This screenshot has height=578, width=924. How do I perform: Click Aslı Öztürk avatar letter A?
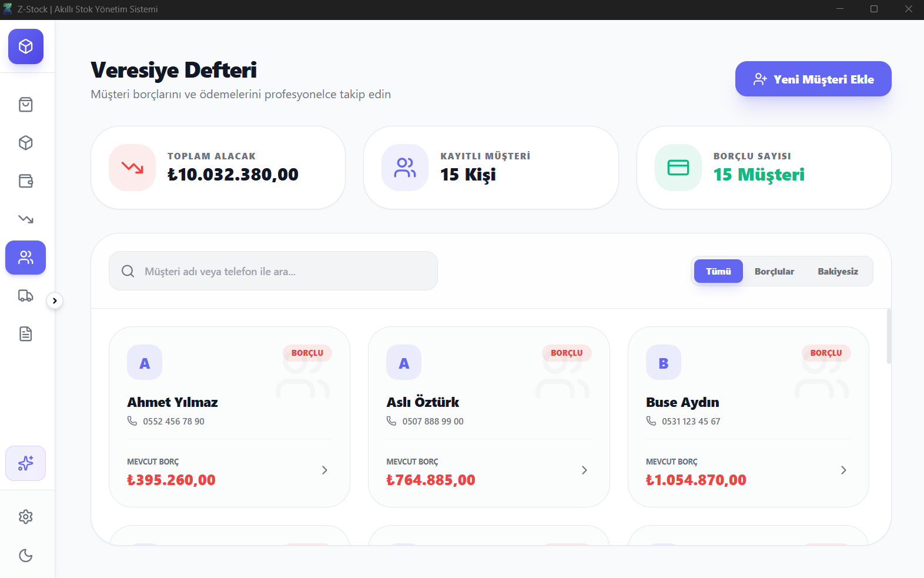click(404, 363)
